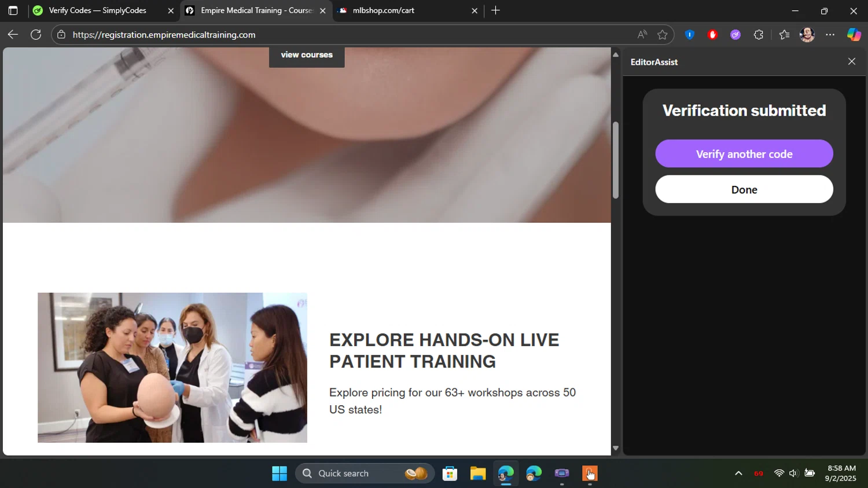868x488 pixels.
Task: Open the purple SimplyCodes extension icon
Action: tap(735, 35)
